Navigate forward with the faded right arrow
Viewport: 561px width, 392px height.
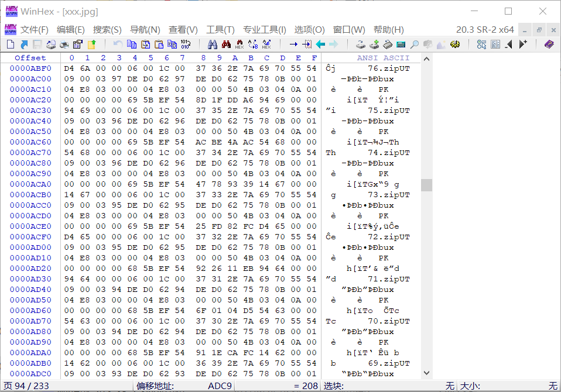coord(333,44)
